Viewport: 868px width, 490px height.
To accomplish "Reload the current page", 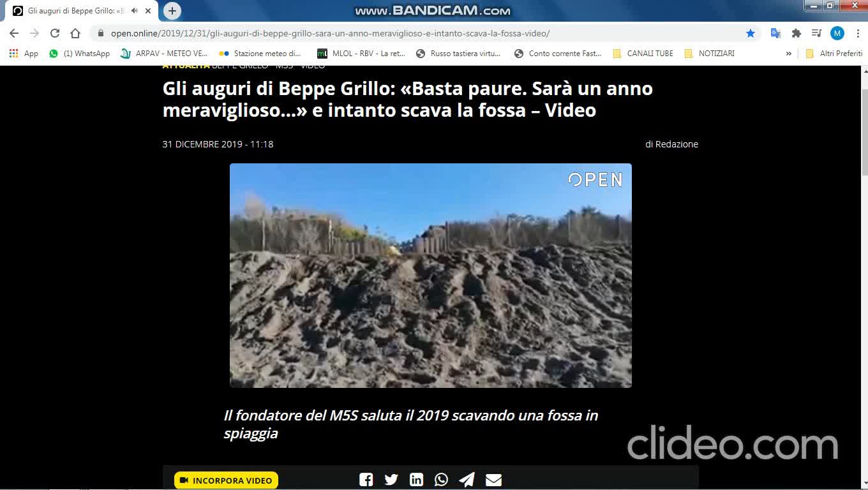I will point(55,33).
